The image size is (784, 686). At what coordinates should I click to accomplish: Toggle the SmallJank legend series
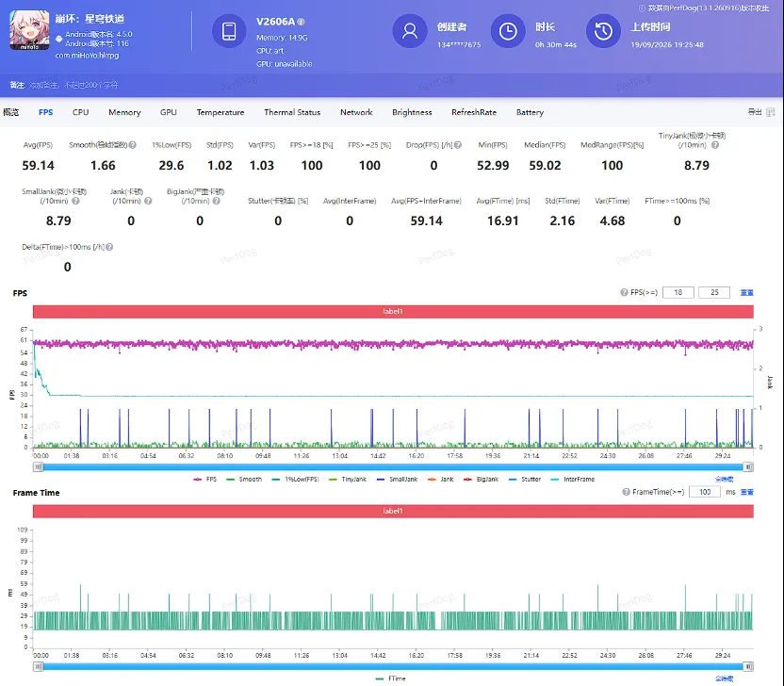397,479
